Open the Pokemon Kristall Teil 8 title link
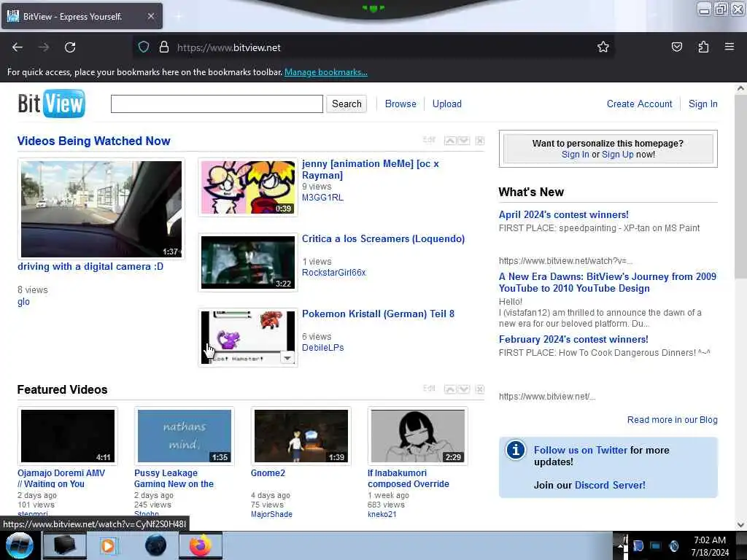 point(379,314)
